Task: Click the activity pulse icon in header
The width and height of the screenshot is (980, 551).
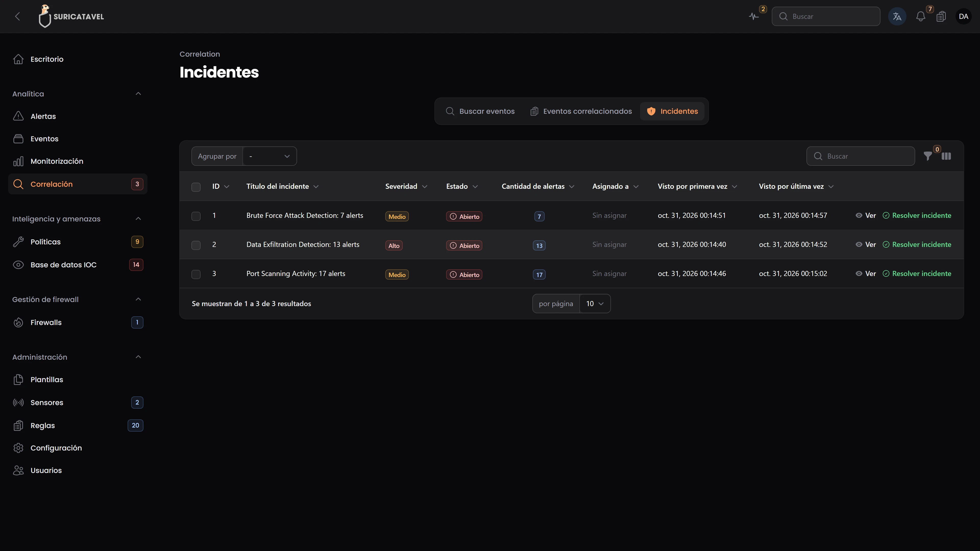Action: (753, 16)
